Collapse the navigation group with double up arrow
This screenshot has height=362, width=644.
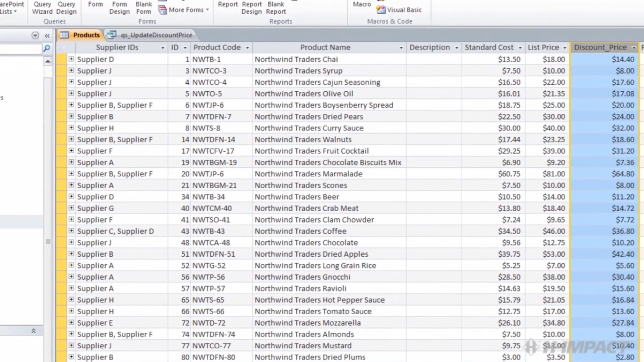click(34, 331)
